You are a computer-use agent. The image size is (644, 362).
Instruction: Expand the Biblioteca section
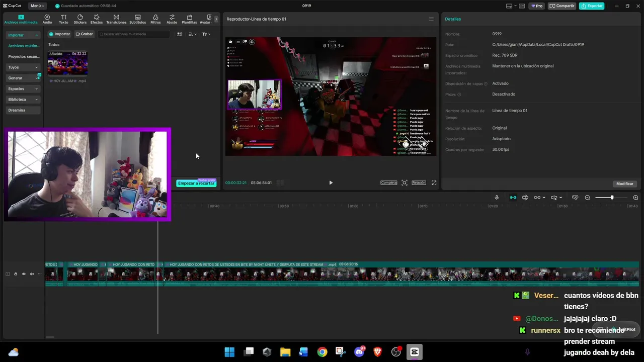pos(23,100)
